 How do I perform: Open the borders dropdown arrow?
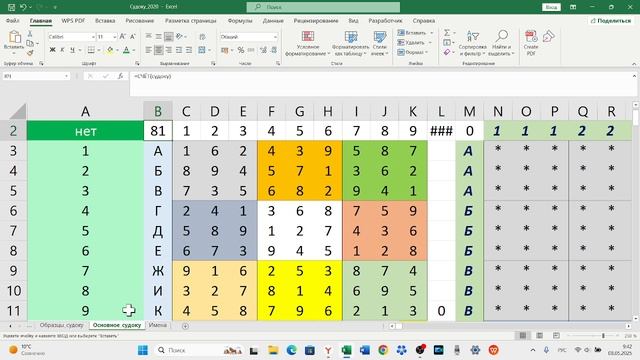pyautogui.click(x=98, y=50)
